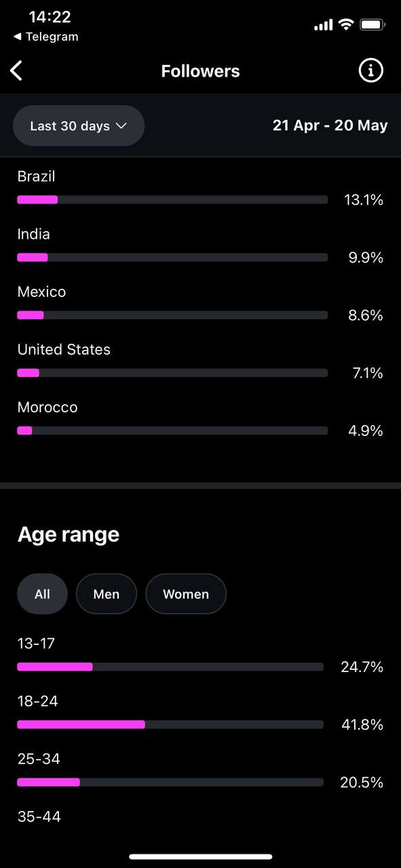Open the info icon beside Followers

tap(370, 71)
